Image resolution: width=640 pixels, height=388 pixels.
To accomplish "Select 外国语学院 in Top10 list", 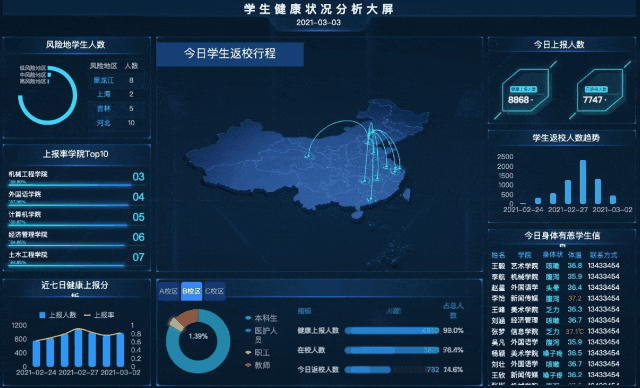I will 76,197.
